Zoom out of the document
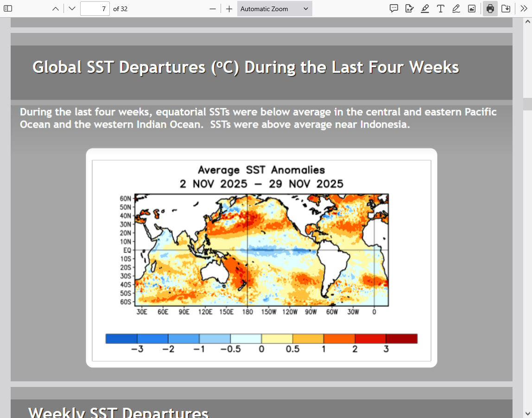Viewport: 532px width, 418px height. click(213, 8)
